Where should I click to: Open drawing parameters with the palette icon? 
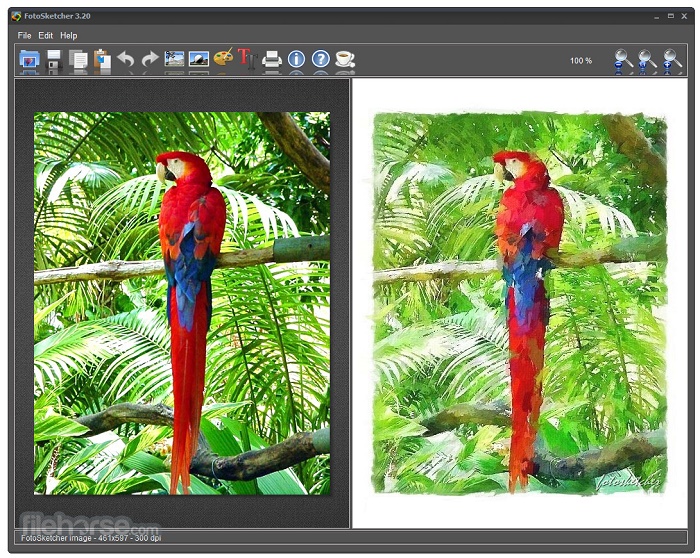(x=222, y=59)
